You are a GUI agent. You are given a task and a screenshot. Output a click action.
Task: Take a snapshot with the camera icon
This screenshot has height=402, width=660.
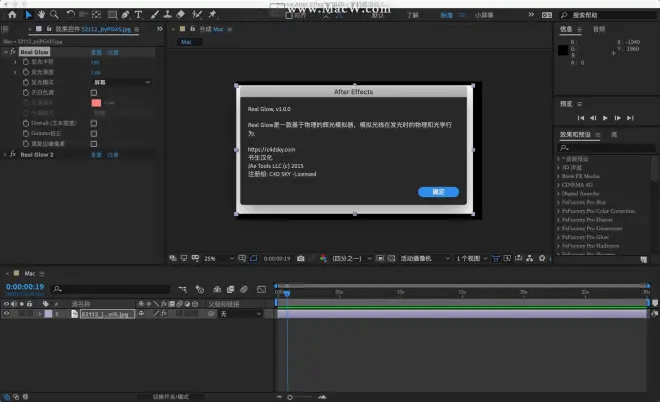click(301, 258)
